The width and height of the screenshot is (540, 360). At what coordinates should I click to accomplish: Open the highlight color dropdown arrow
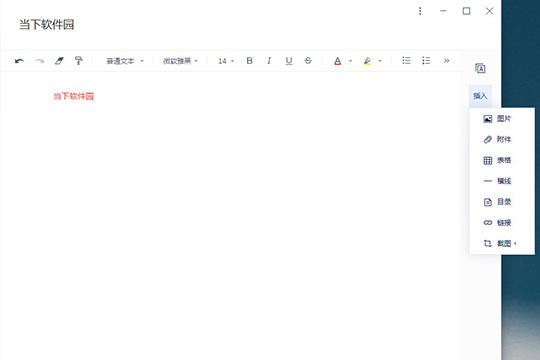380,61
